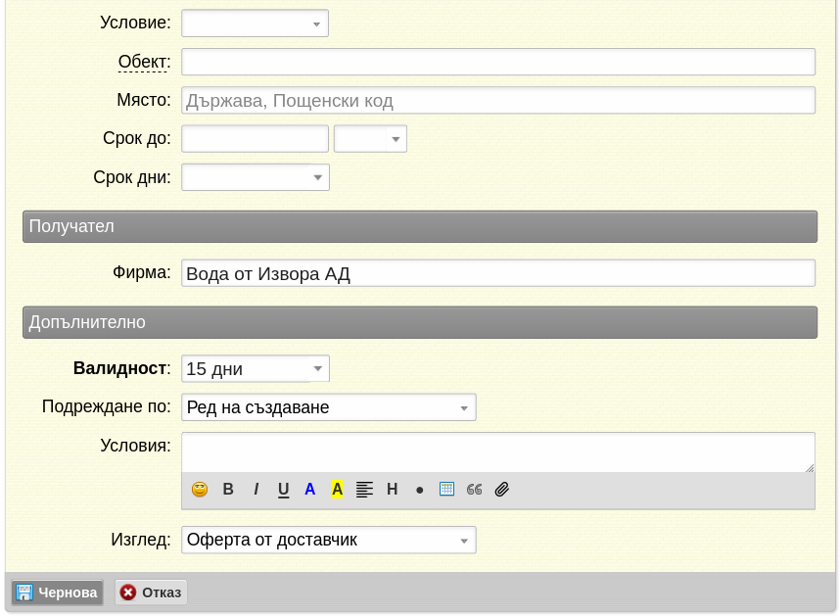This screenshot has width=840, height=616.
Task: Open the Подреждане по dropdown
Action: pyautogui.click(x=329, y=407)
